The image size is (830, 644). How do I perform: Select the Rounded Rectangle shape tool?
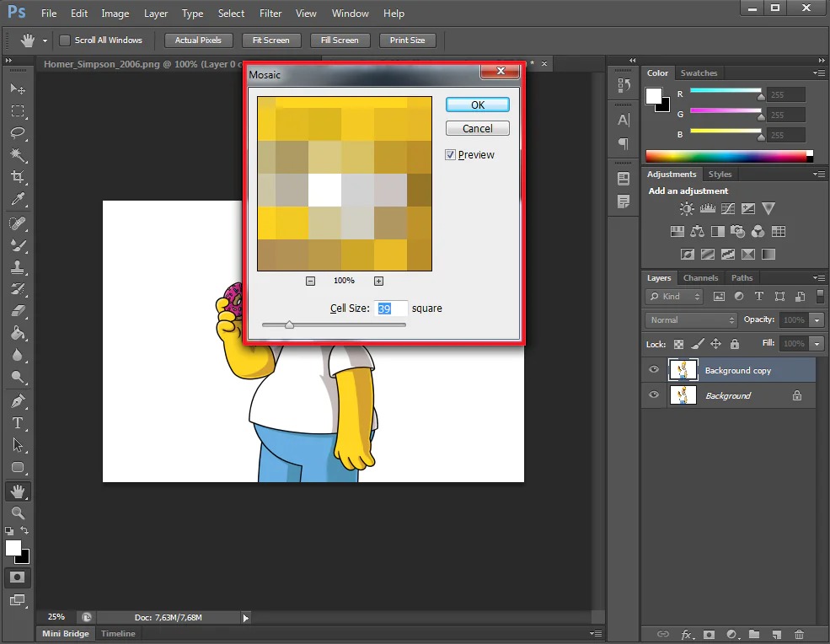point(18,467)
